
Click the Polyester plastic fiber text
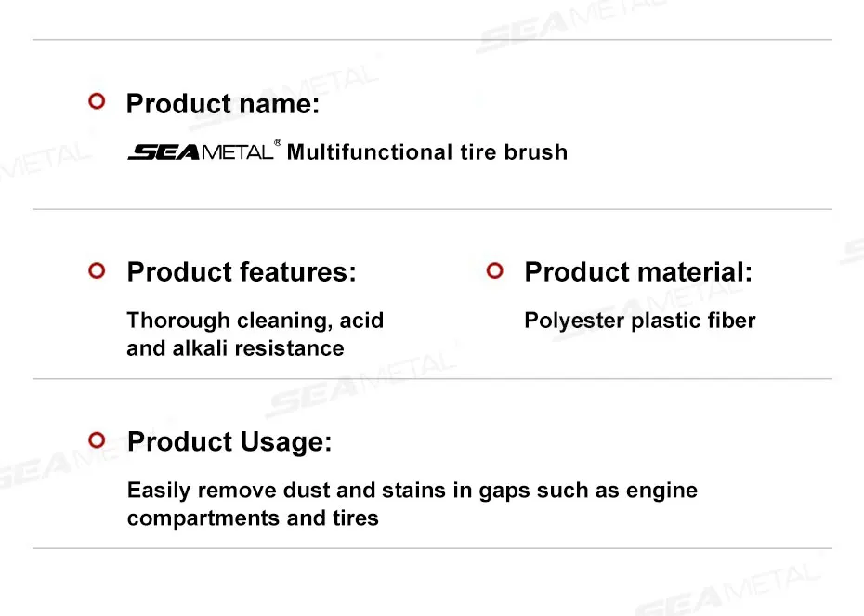click(x=640, y=321)
